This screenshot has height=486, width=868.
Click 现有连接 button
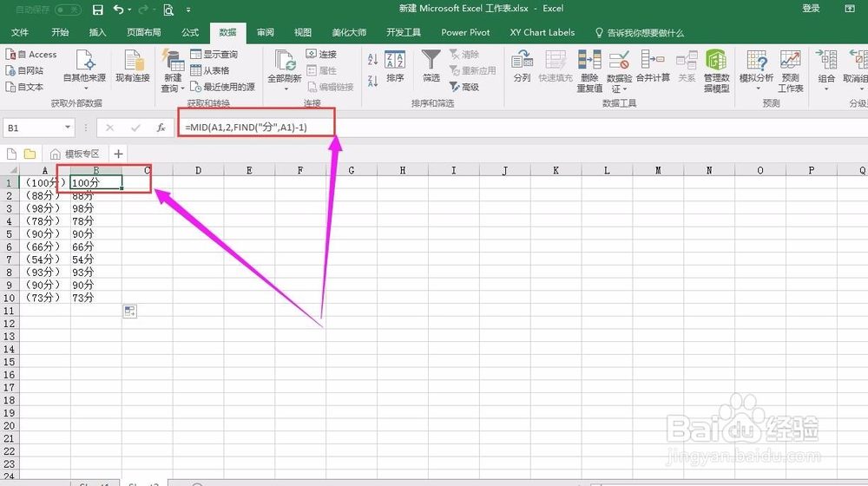133,67
